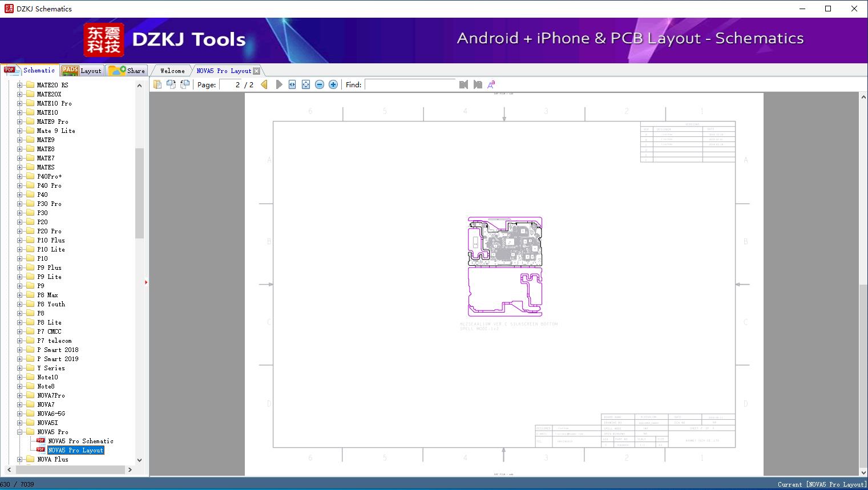The image size is (868, 490).
Task: Expand the P7 telecom folder
Action: (20, 341)
